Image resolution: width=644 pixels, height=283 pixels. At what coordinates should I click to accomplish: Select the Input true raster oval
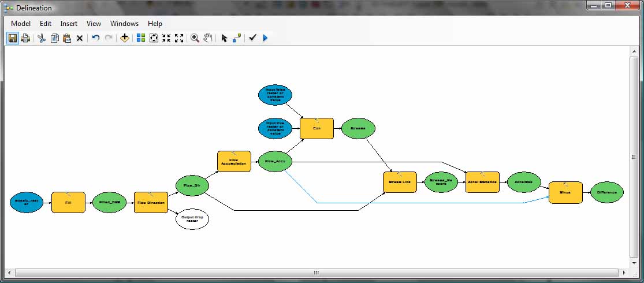tap(275, 129)
